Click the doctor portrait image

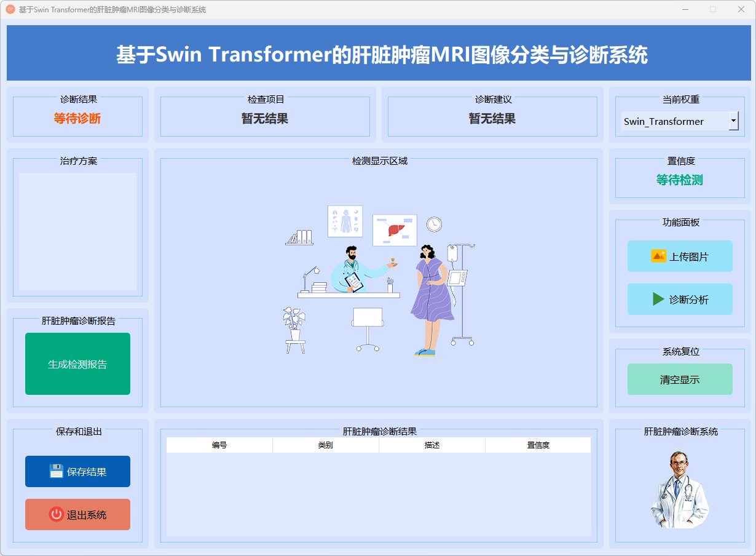679,489
